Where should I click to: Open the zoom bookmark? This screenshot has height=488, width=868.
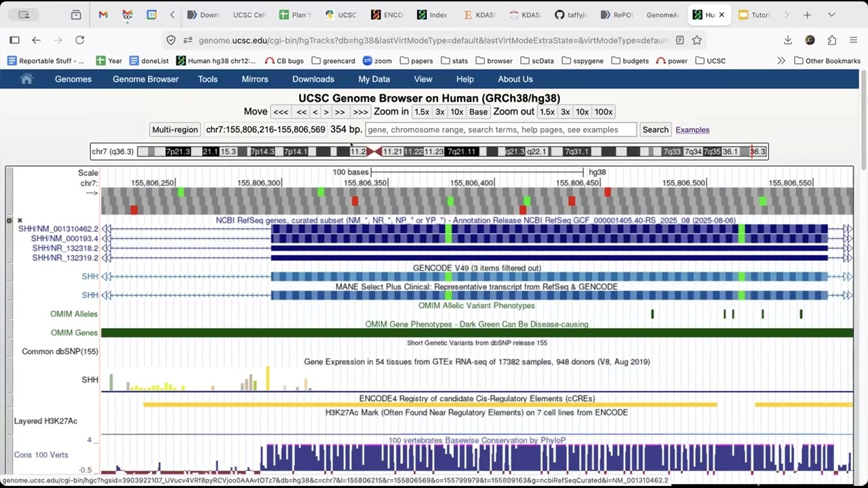377,61
